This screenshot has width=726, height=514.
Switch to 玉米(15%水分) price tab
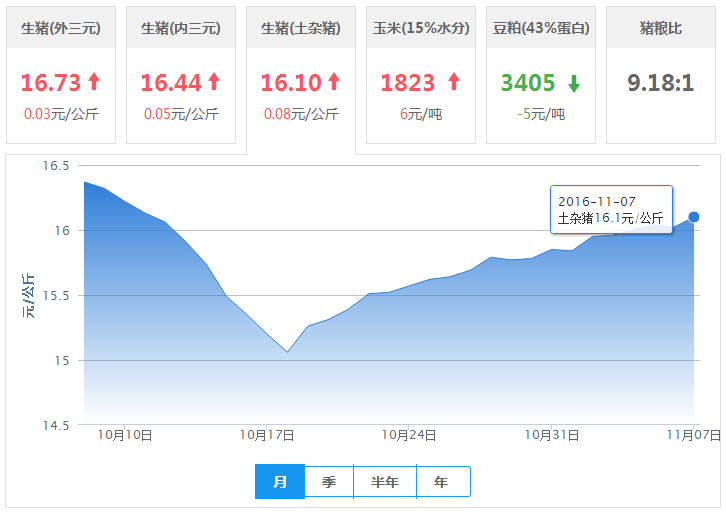420,28
